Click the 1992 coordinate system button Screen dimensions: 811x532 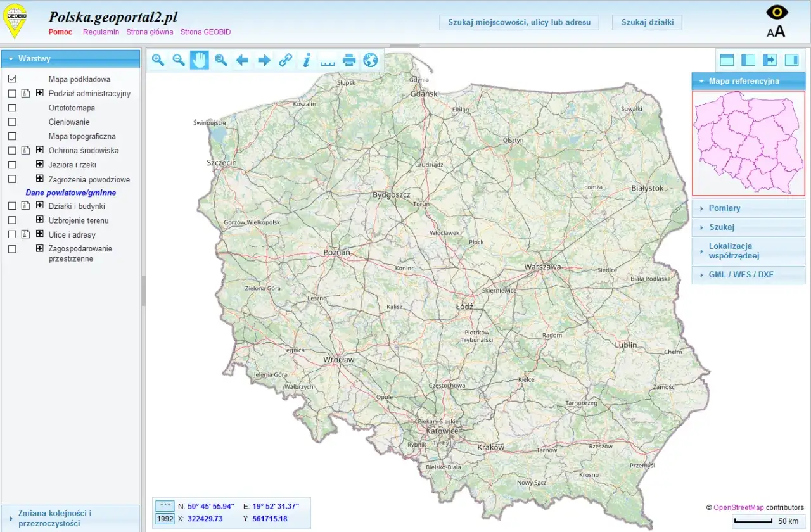(165, 519)
